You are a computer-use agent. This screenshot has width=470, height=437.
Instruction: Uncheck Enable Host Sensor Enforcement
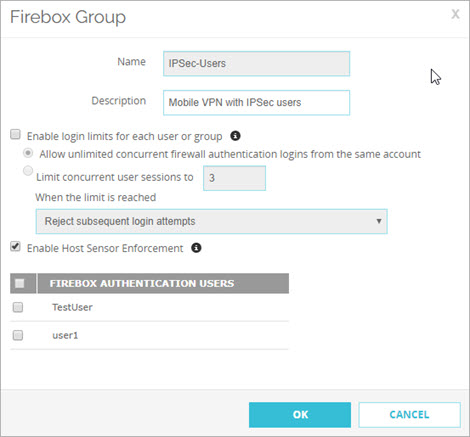(15, 247)
